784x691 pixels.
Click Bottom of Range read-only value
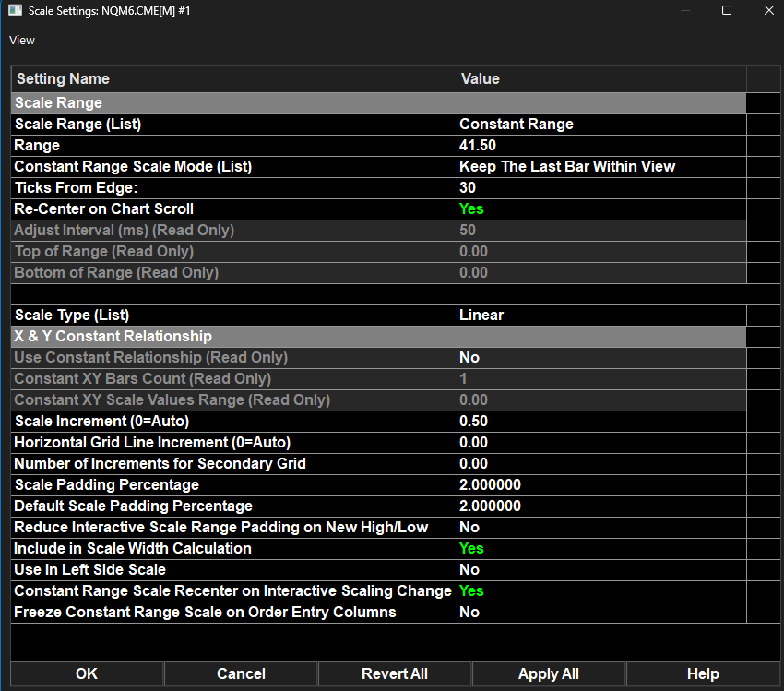601,272
